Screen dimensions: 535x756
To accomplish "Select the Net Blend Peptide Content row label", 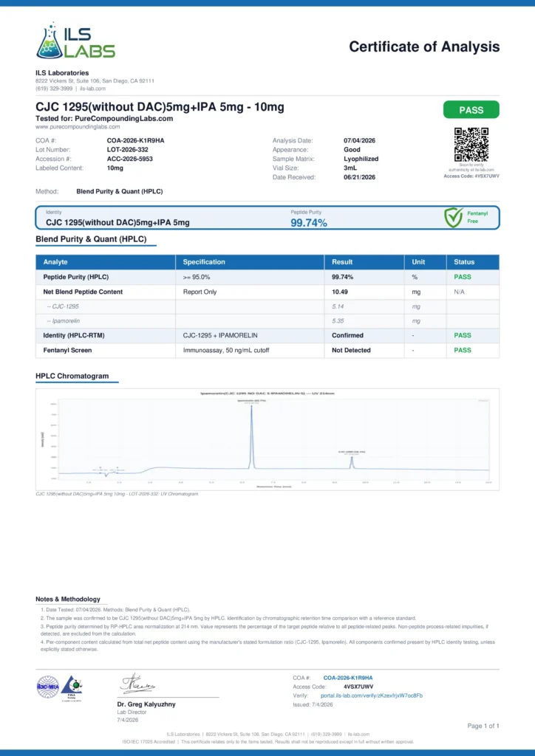I will (83, 292).
